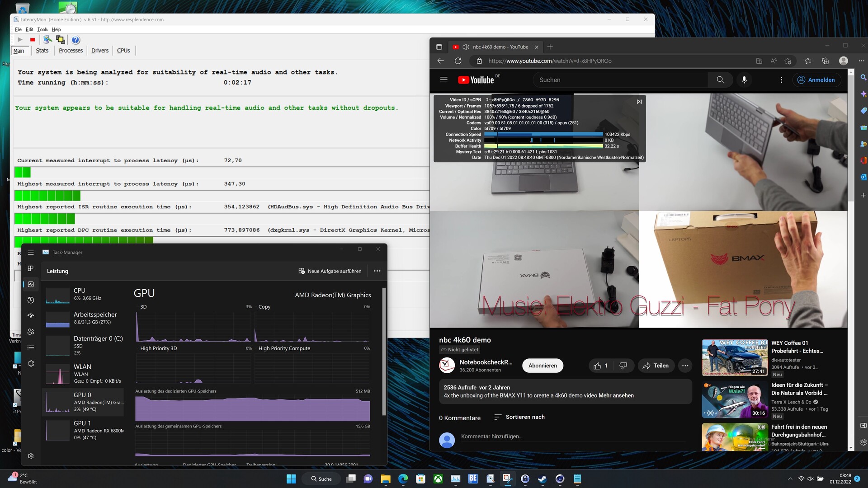Switch to LatencyMon Stats tab
Image resolution: width=868 pixels, height=488 pixels.
pos(42,51)
